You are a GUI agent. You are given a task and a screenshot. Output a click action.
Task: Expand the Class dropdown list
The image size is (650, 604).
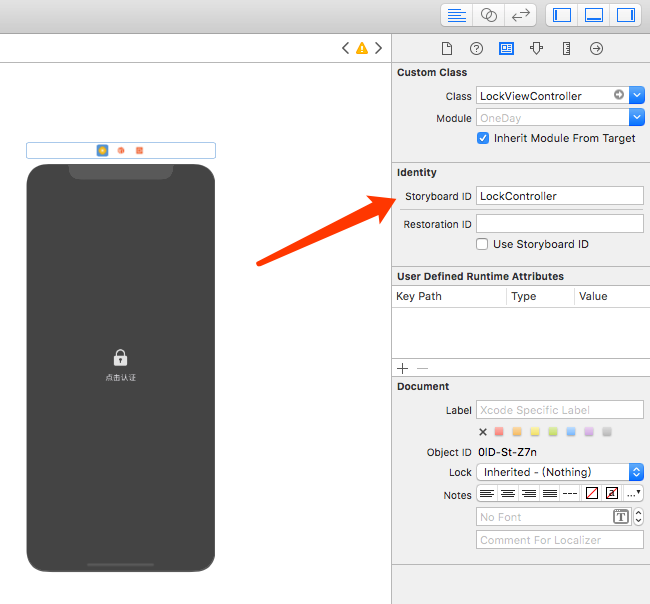point(637,95)
